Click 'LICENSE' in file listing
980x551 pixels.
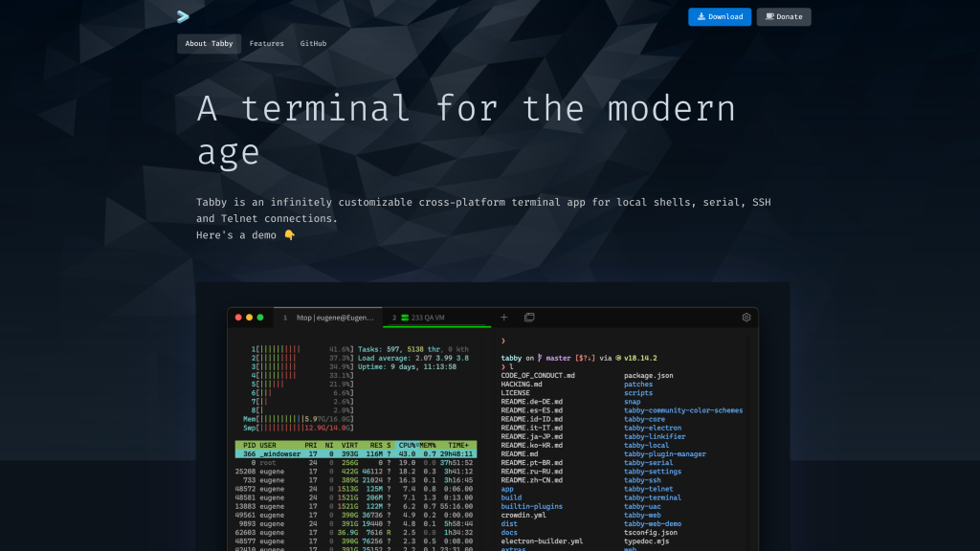[x=515, y=393]
